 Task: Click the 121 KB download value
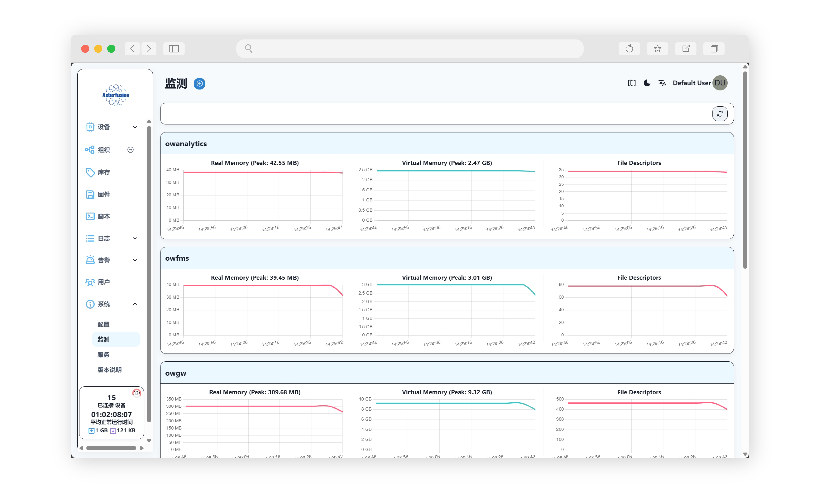[126, 430]
